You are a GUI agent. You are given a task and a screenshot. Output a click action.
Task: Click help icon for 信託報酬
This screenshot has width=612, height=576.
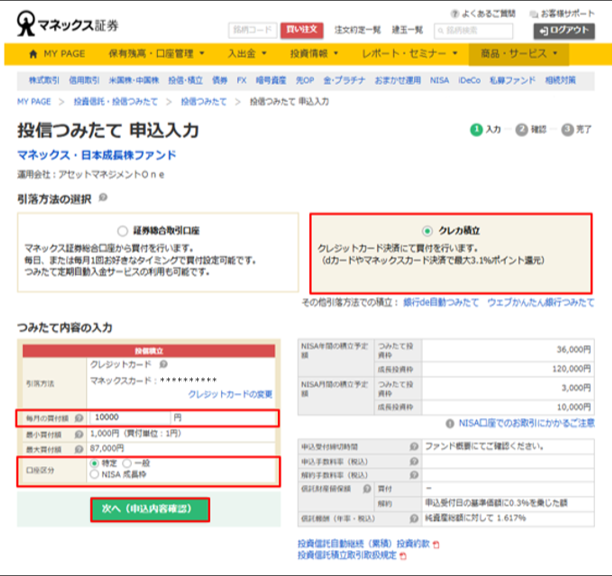[x=414, y=519]
